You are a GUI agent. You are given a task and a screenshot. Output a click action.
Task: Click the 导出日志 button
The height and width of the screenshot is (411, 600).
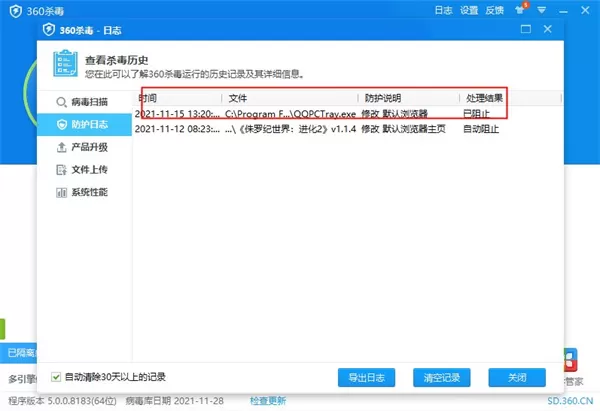click(366, 378)
